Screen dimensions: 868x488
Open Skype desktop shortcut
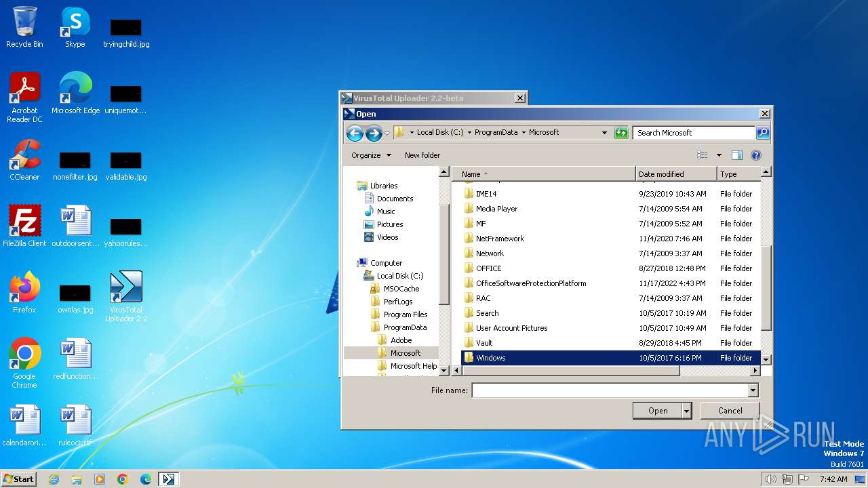click(x=75, y=27)
